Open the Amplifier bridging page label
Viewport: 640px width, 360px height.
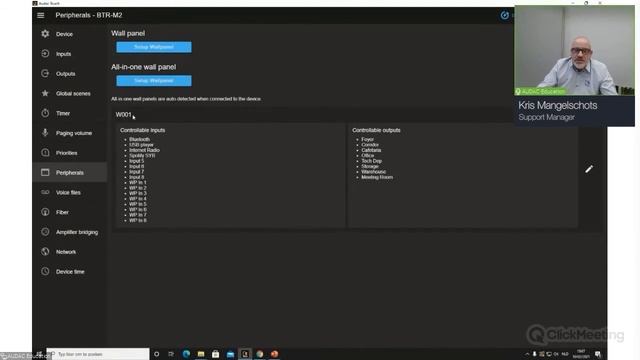point(77,232)
